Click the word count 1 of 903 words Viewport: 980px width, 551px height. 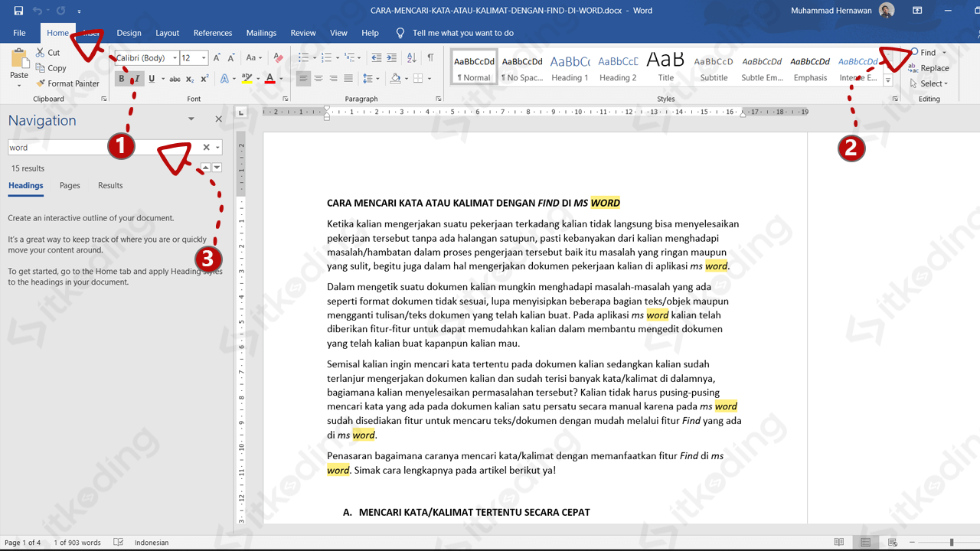click(77, 543)
